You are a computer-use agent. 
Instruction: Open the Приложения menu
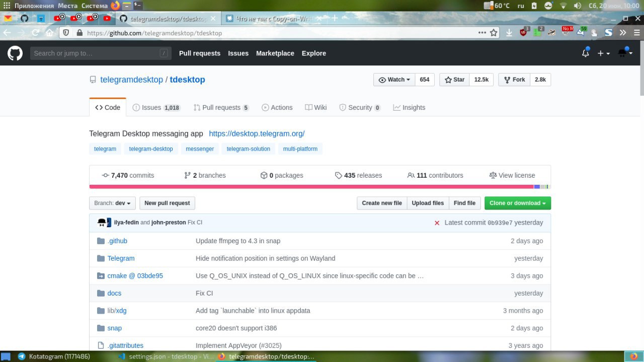(34, 6)
